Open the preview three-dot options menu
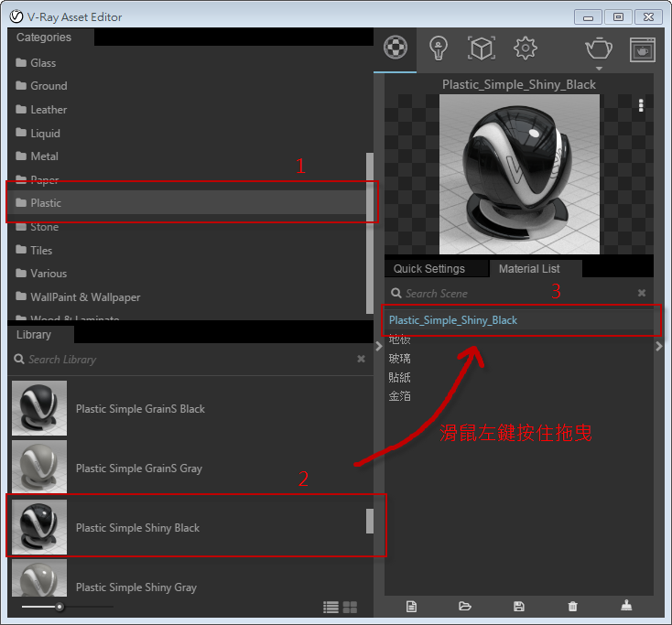The width and height of the screenshot is (672, 625). coord(641,105)
